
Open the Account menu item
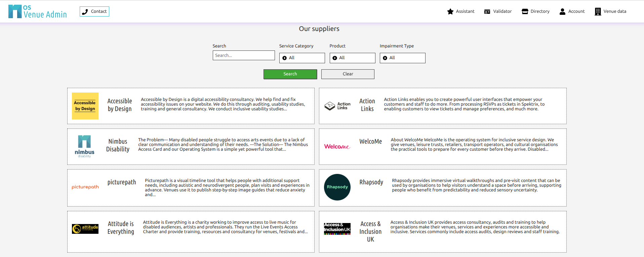pos(572,11)
